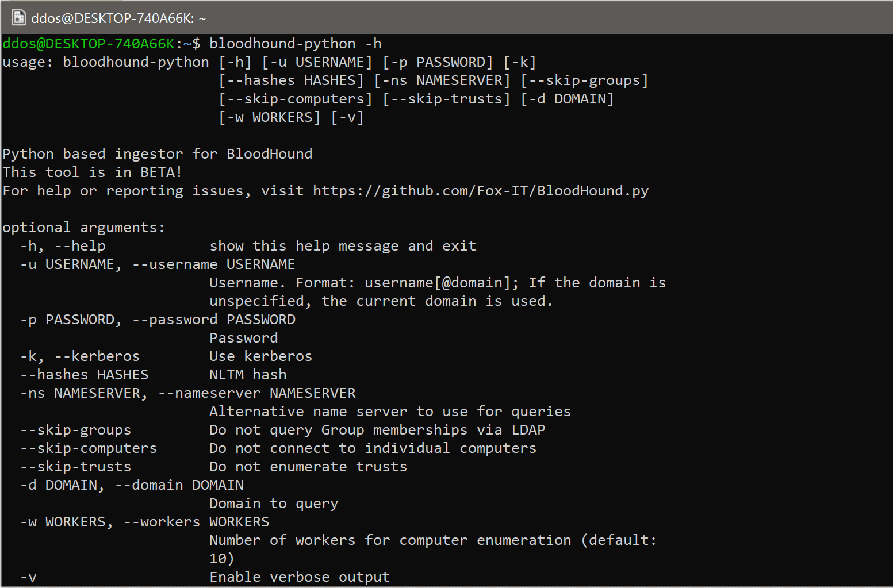Click '[--skip-groups]' in usage

click(x=584, y=80)
